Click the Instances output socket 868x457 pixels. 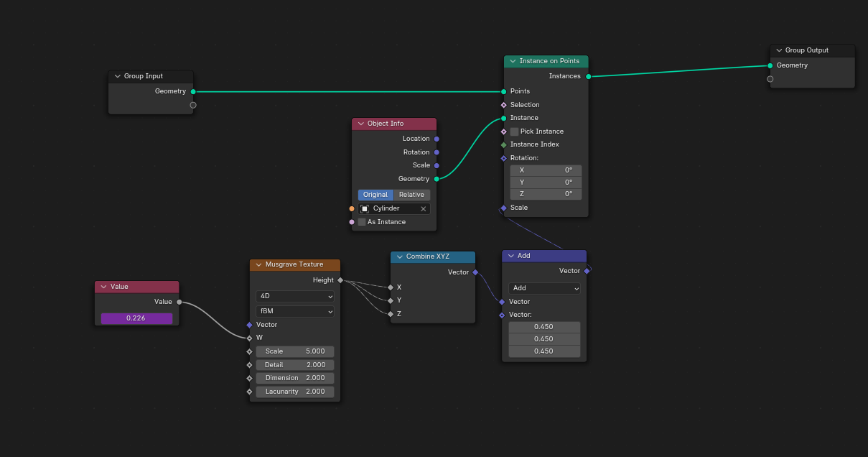589,76
